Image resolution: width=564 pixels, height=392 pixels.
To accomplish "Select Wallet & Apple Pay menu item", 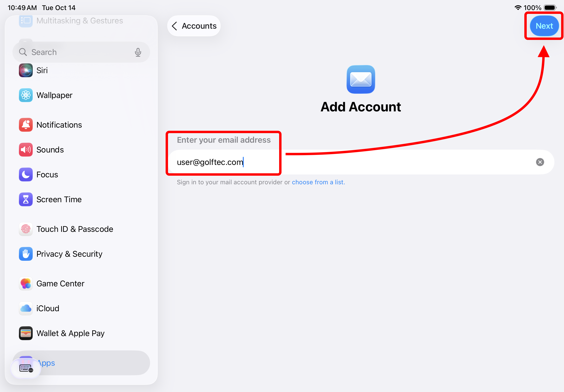I will (x=70, y=333).
